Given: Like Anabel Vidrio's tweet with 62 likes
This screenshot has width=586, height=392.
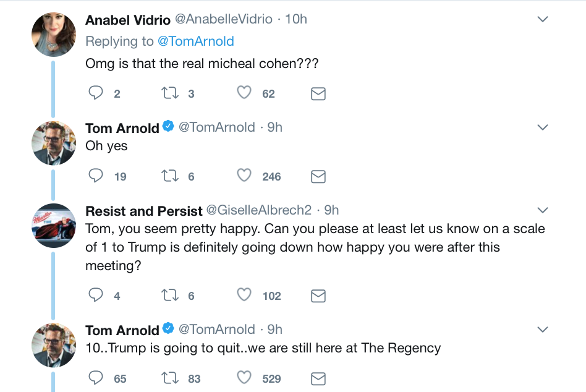Looking at the screenshot, I should coord(244,92).
